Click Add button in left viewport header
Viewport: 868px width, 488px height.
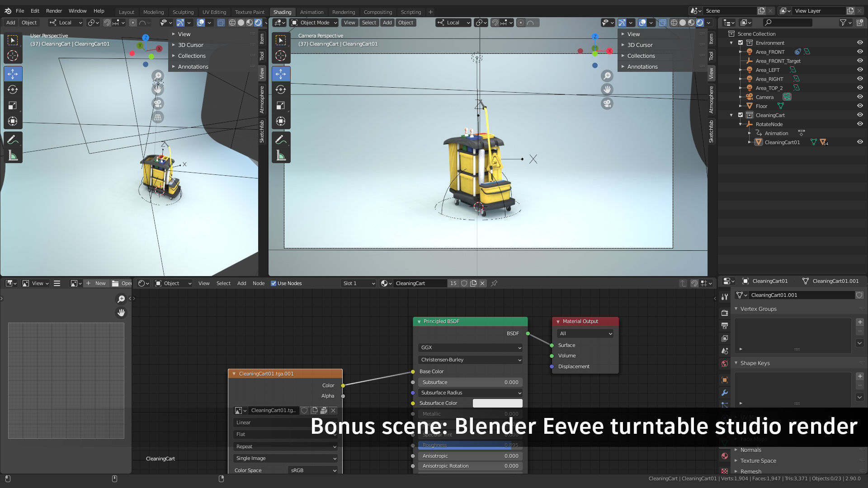pos(10,23)
